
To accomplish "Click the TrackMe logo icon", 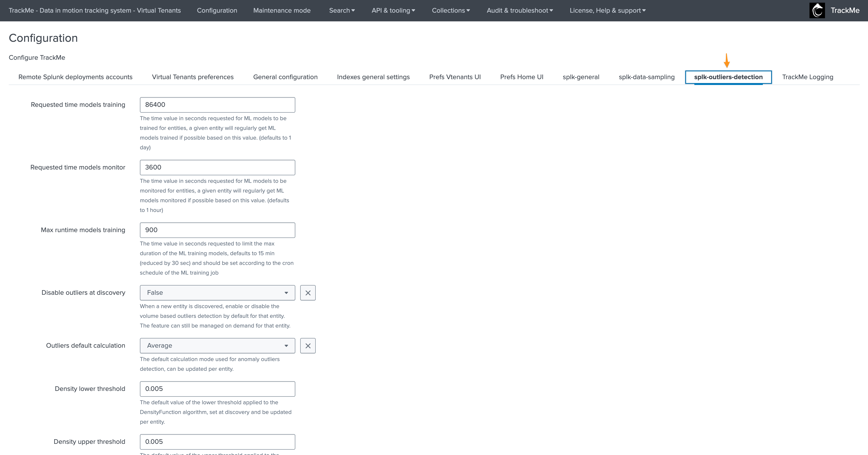I will coord(817,10).
